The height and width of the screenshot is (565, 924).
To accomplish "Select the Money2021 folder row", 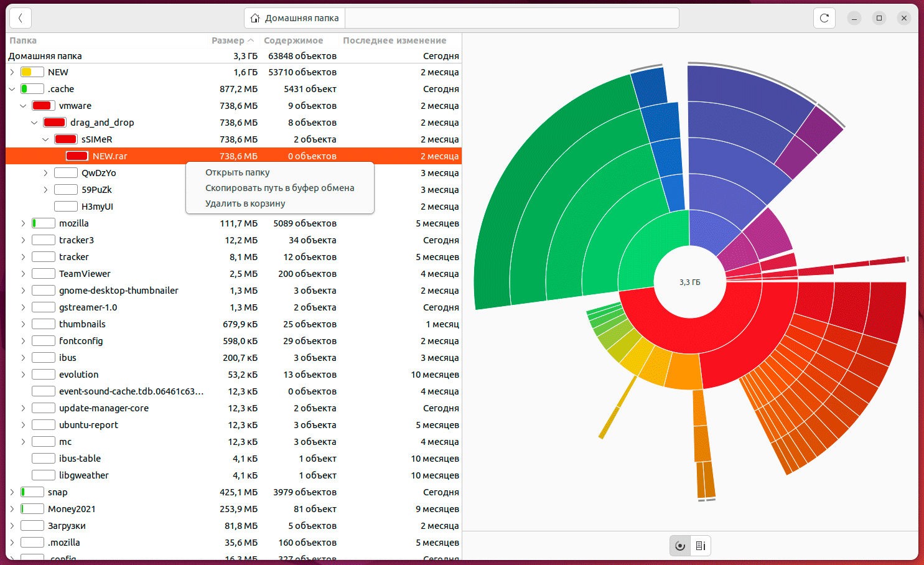I will pos(72,509).
